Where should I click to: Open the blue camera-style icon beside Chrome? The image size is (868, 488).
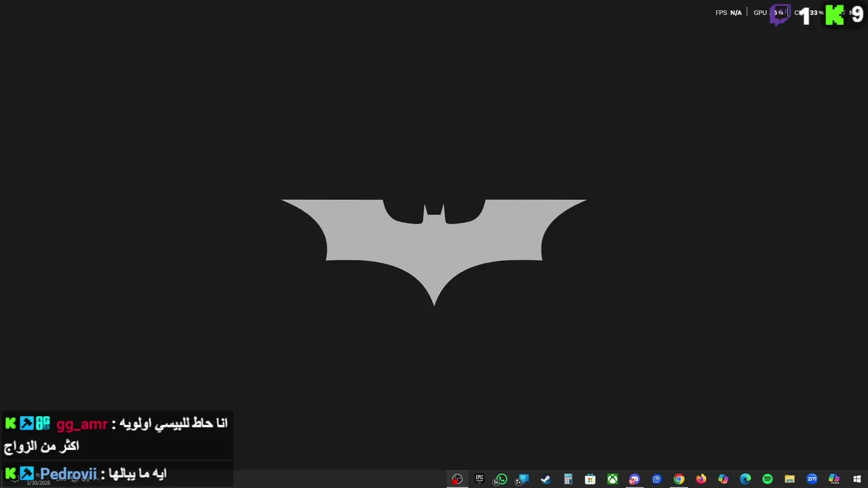coord(656,479)
